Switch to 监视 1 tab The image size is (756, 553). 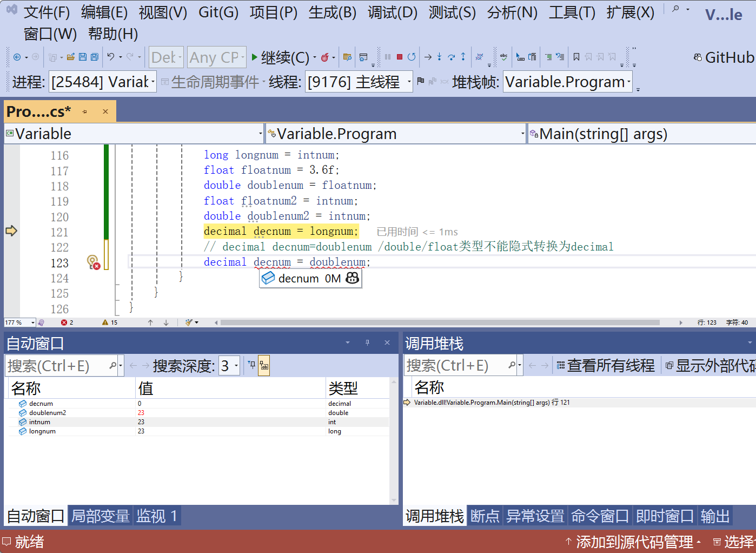click(157, 516)
